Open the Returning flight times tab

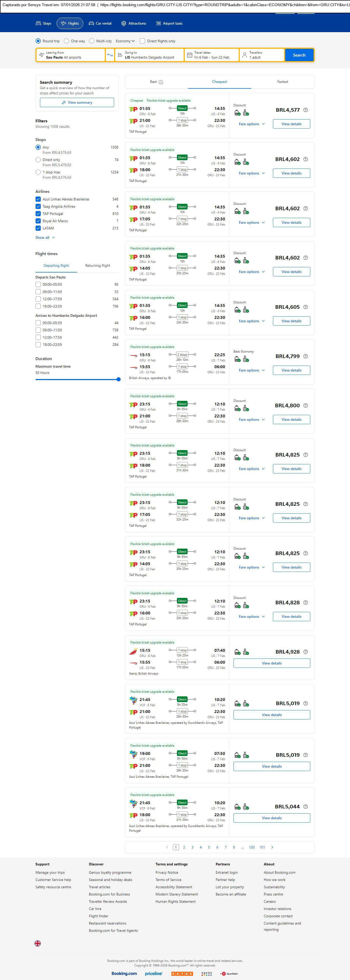98,265
